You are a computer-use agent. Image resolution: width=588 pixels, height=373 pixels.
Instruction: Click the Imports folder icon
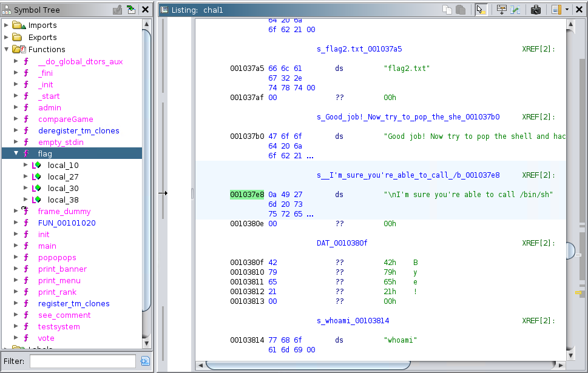pos(19,25)
